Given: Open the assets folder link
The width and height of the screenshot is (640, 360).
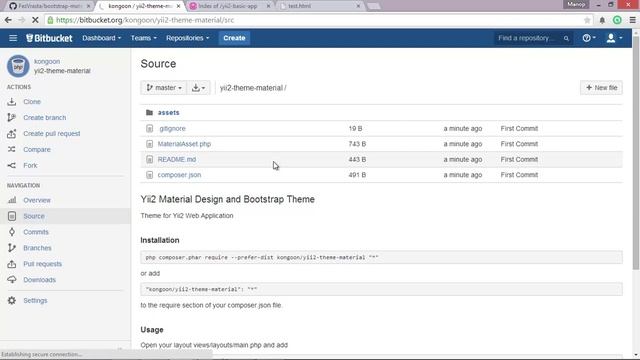Looking at the screenshot, I should click(169, 113).
